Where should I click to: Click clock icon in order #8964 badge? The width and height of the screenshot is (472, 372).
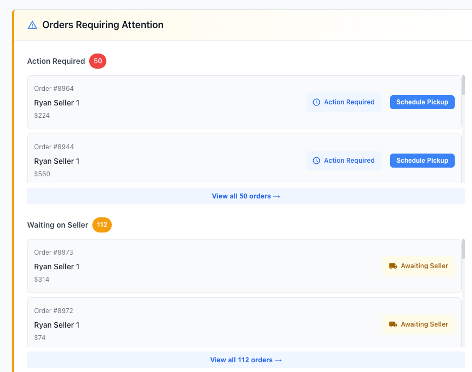click(316, 102)
